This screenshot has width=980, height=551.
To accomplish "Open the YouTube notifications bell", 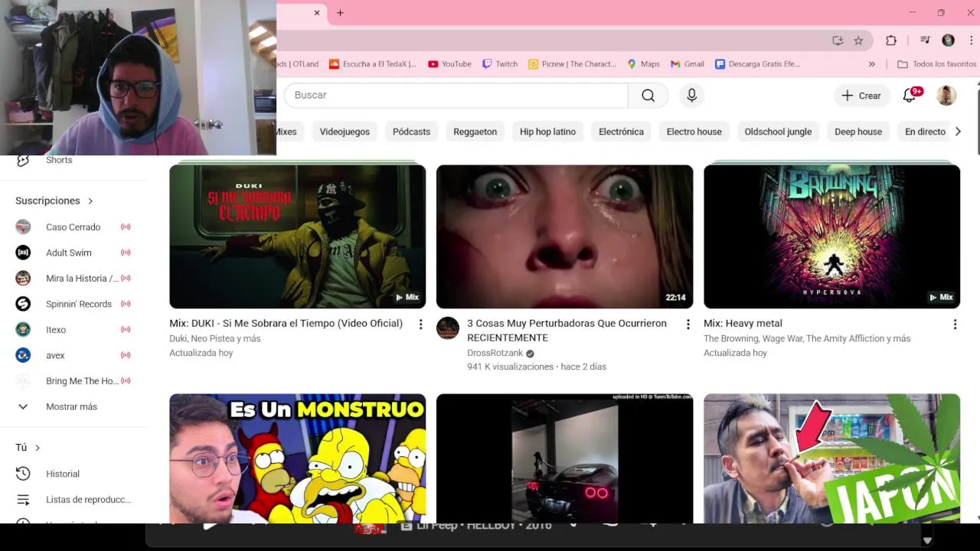I will point(910,96).
